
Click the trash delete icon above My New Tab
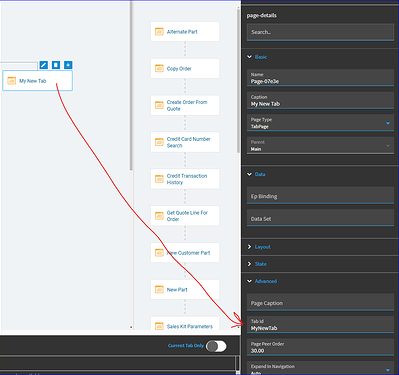pos(56,65)
